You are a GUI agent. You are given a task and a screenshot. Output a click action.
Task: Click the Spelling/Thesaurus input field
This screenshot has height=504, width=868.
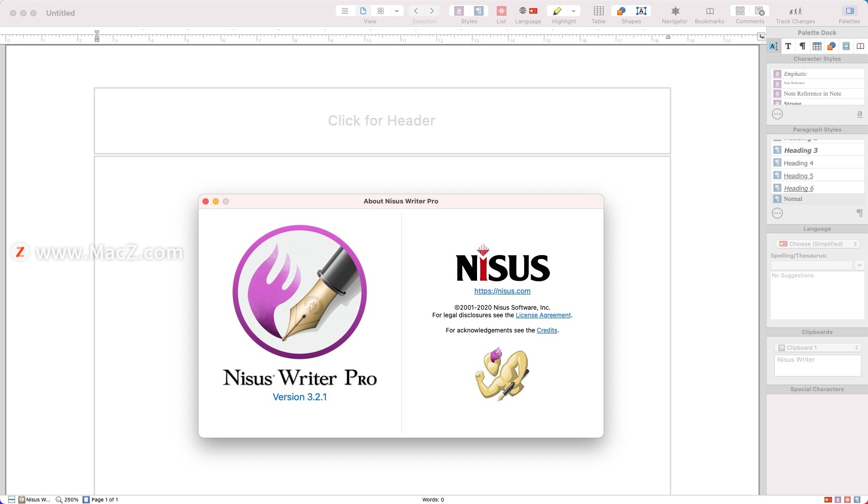click(812, 265)
